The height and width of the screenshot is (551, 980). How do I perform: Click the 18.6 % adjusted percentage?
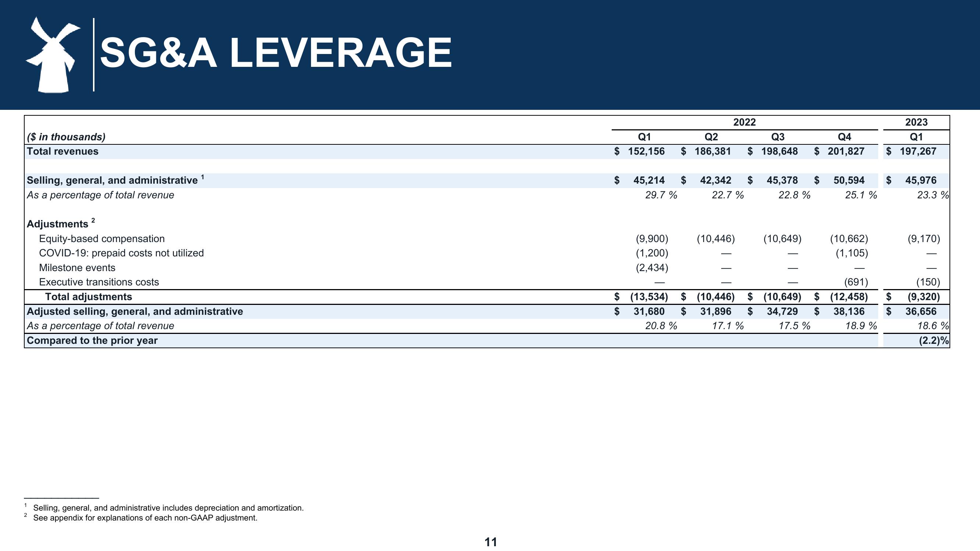933,326
